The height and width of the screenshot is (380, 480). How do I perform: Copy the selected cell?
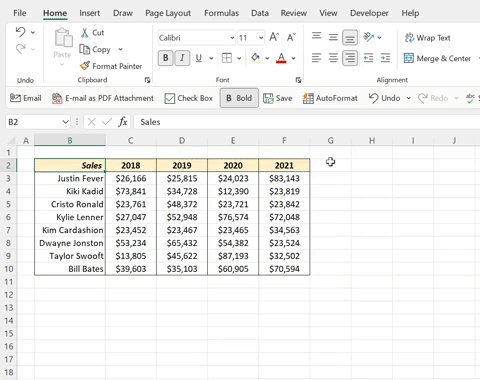click(95, 49)
